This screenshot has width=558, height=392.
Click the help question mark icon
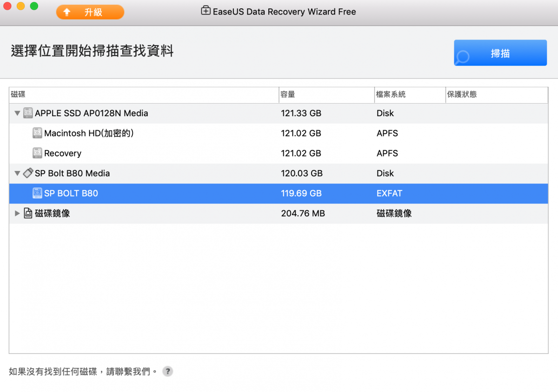[168, 372]
